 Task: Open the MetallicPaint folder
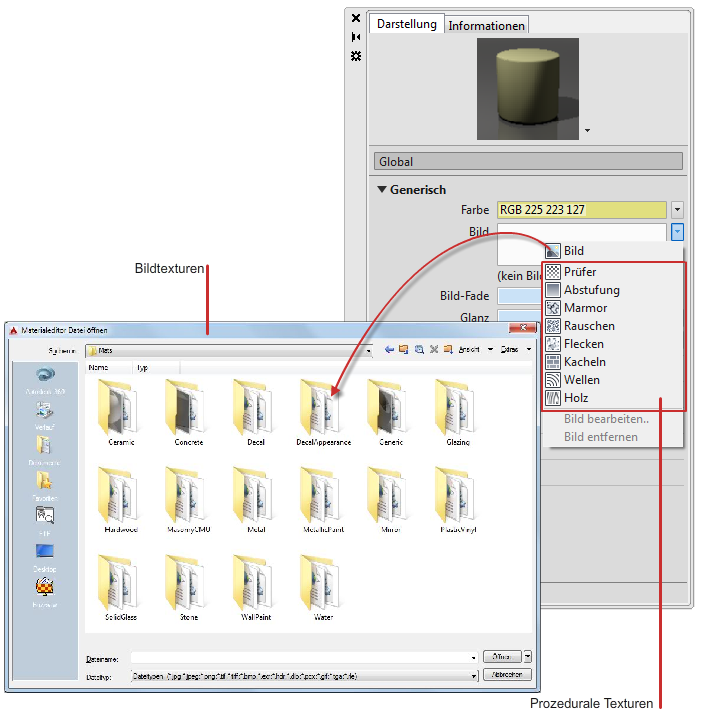[323, 499]
